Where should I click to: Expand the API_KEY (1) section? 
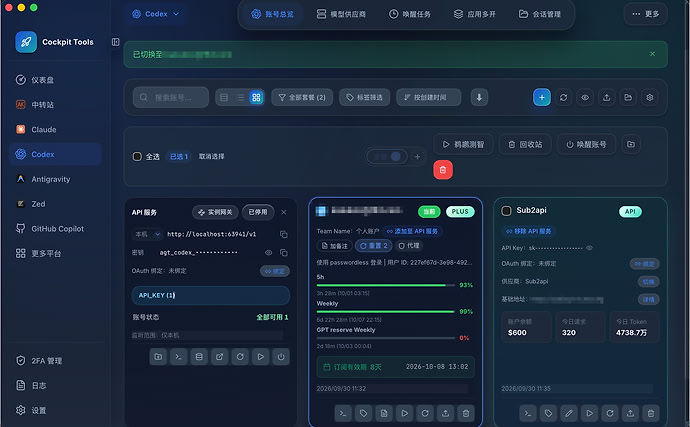tap(210, 295)
